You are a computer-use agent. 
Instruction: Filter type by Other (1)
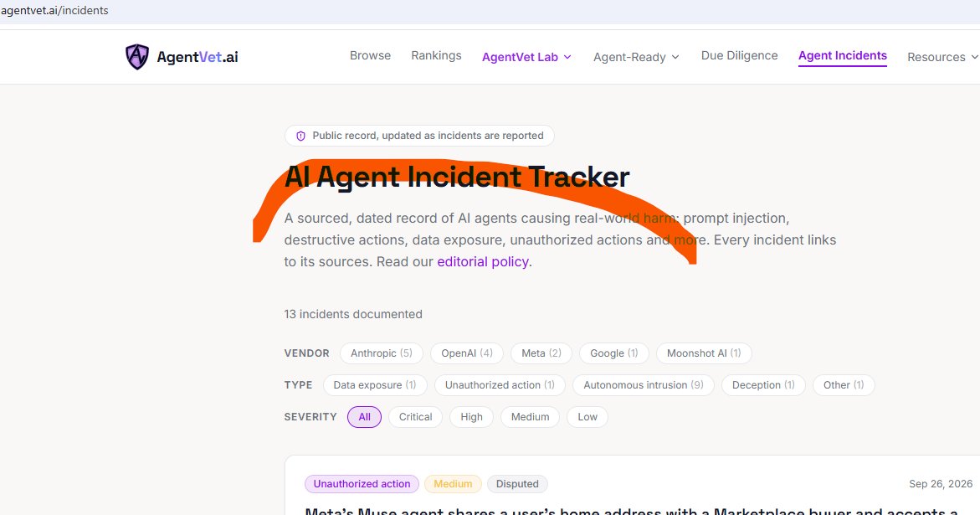(x=844, y=385)
